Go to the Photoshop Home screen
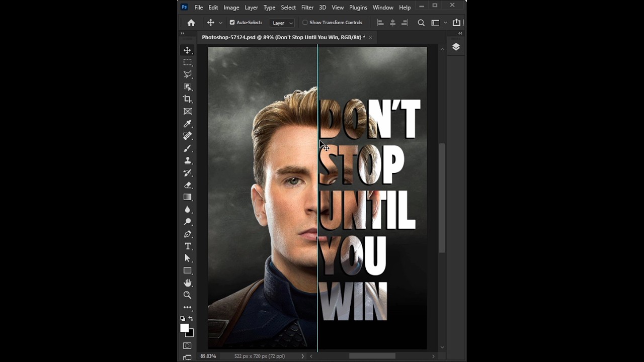Screen dimensions: 644x362 click(x=191, y=23)
